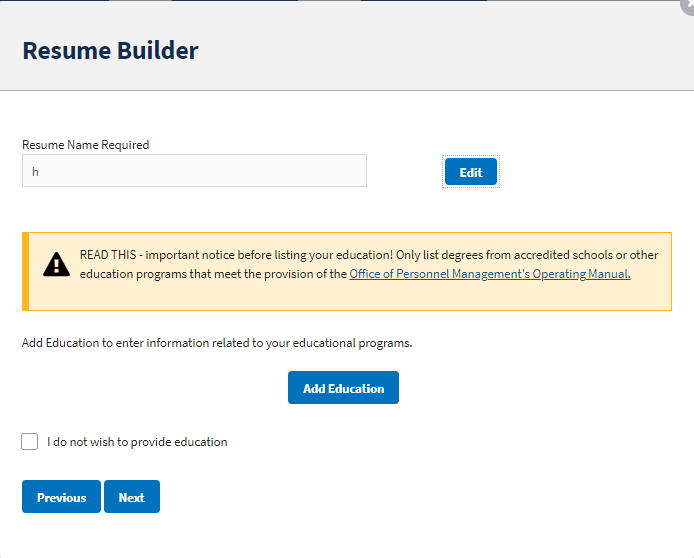Click the Add Education button

pos(343,388)
